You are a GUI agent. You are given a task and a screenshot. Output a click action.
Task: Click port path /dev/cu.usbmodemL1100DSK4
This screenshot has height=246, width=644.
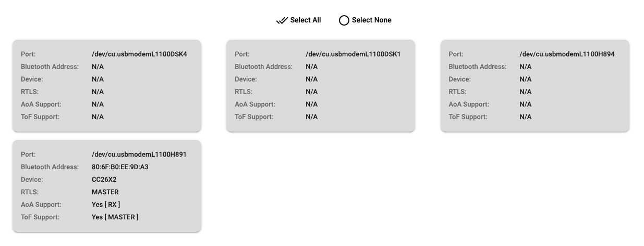(x=139, y=54)
